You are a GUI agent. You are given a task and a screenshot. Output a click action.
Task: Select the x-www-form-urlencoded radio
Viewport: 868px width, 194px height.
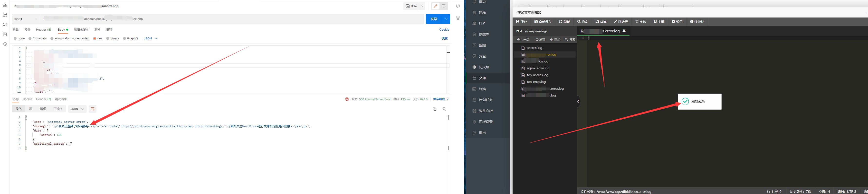(x=52, y=39)
